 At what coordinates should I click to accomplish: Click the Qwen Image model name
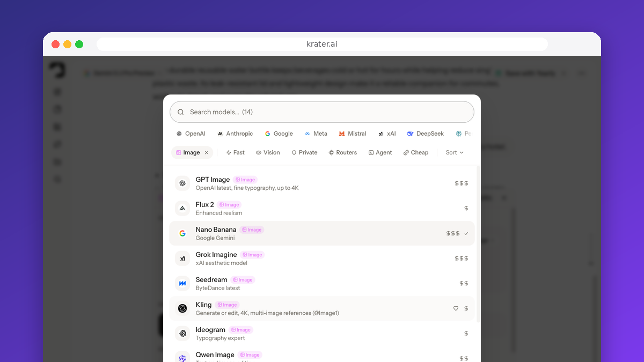click(x=215, y=354)
